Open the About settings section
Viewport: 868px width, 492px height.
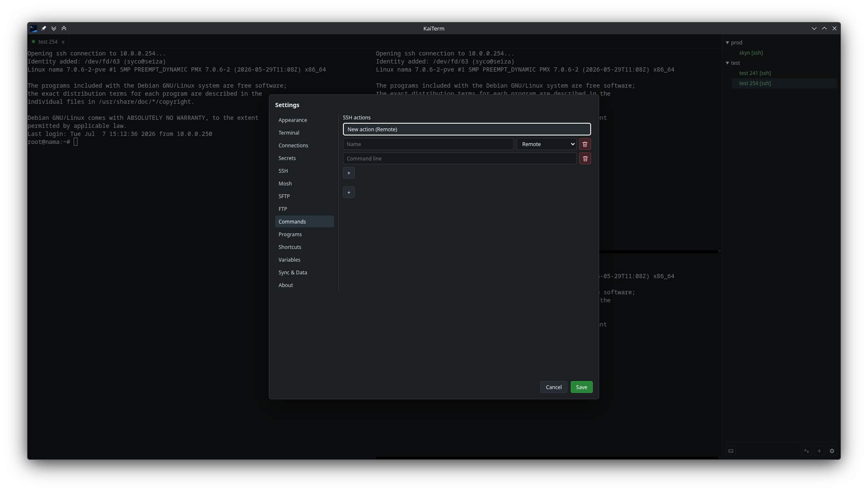(x=304, y=285)
